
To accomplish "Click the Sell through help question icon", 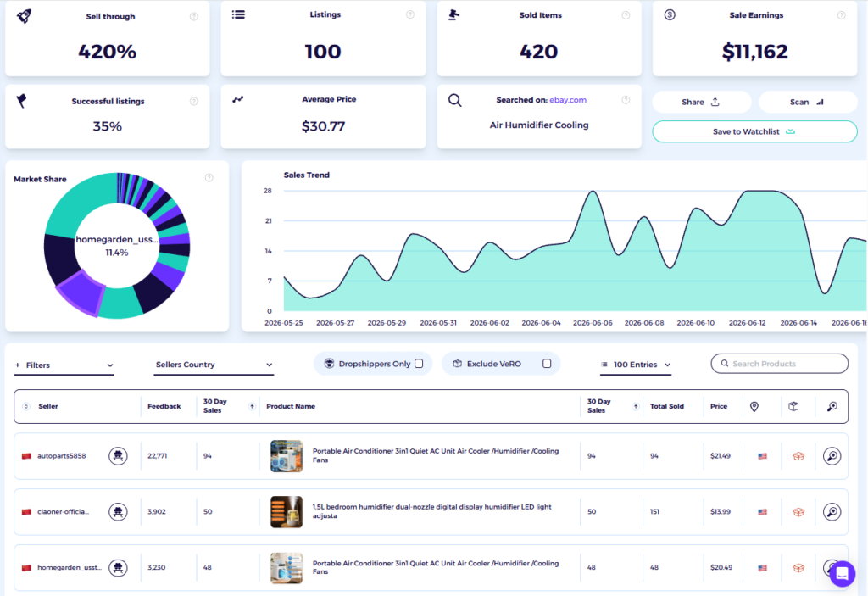I will 194,17.
